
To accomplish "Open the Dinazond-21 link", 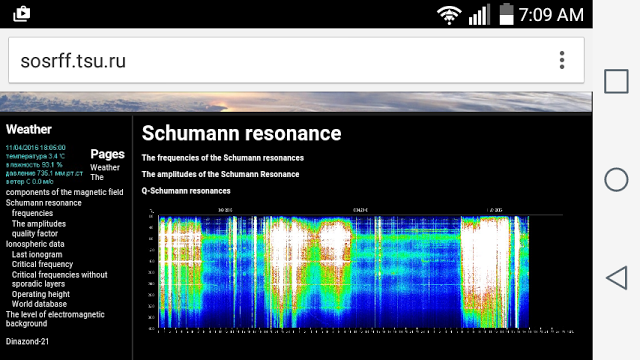I will tap(27, 341).
